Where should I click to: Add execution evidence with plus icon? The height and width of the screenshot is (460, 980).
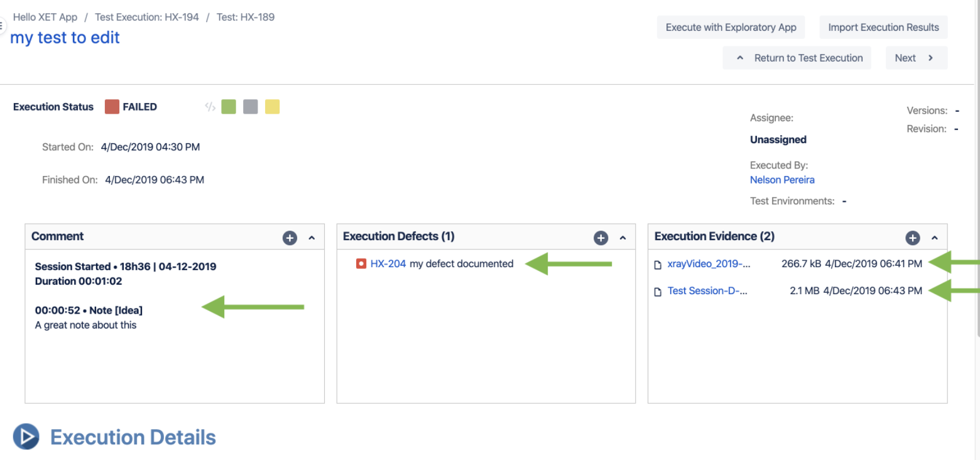click(x=913, y=238)
